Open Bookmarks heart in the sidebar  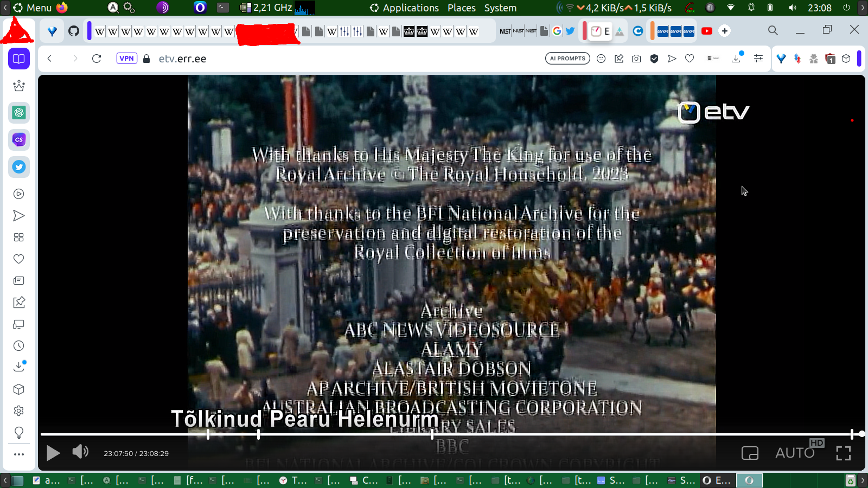[x=19, y=259]
